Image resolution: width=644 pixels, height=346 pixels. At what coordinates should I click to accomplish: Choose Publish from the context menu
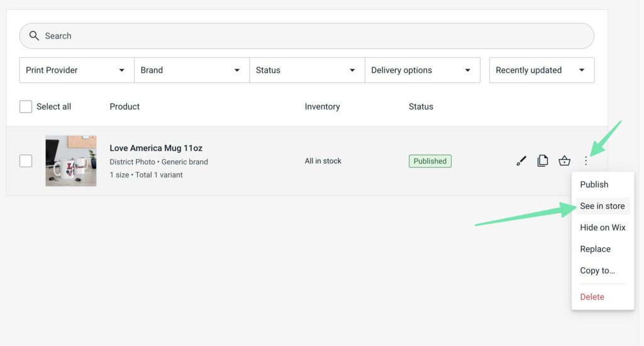click(594, 184)
